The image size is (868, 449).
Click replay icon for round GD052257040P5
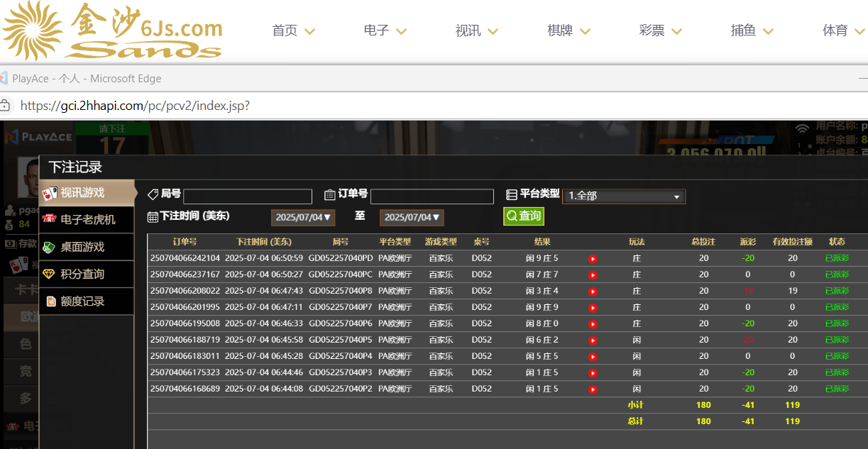coord(593,340)
